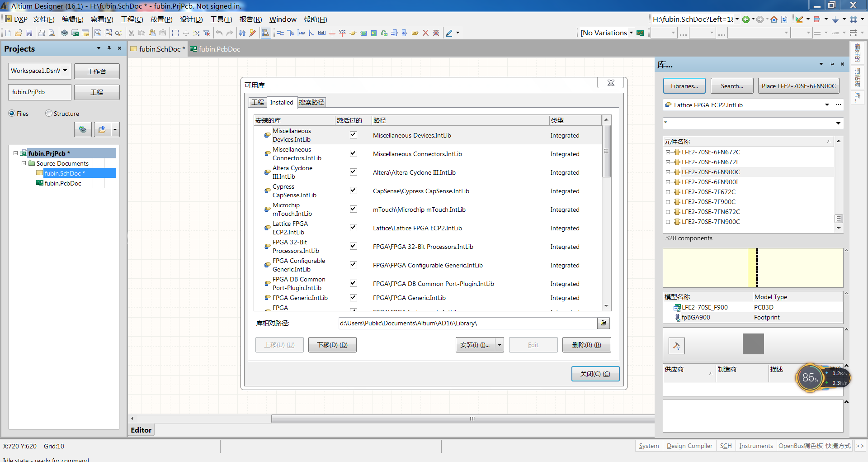Select the Place Wire tool
Viewport: 868px width, 462px height.
point(280,33)
